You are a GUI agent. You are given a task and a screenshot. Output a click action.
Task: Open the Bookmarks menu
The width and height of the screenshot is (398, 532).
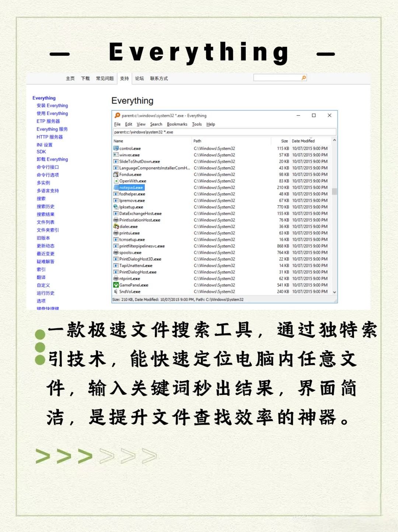177,124
